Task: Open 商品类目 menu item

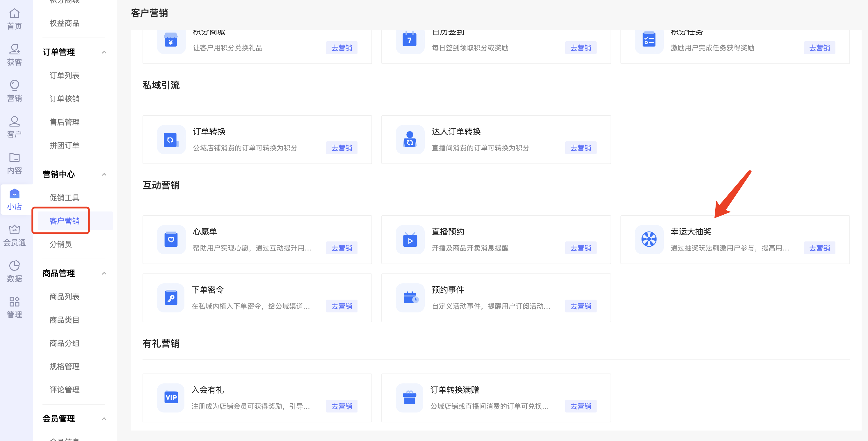Action: tap(64, 320)
